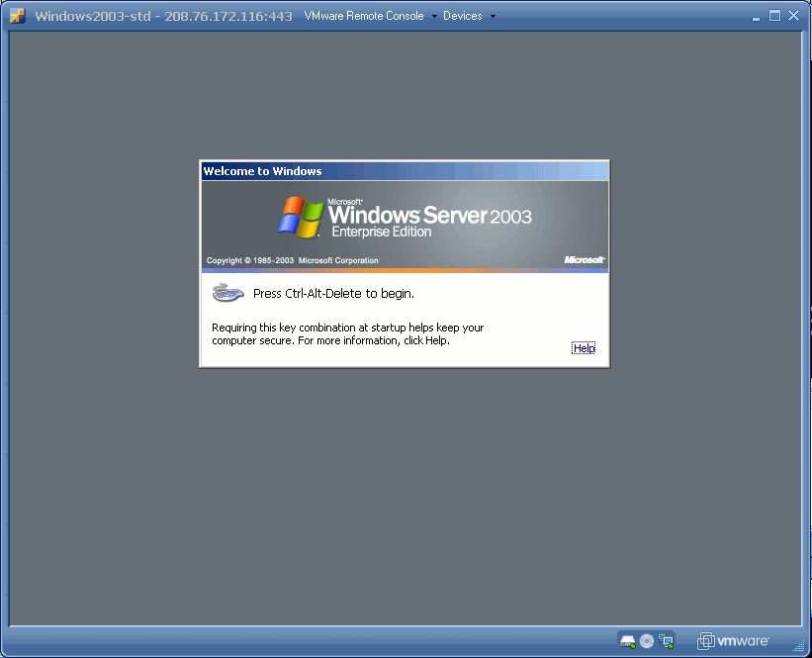Click the VMware console app icon in the title bar
This screenshot has width=812, height=658.
17,16
